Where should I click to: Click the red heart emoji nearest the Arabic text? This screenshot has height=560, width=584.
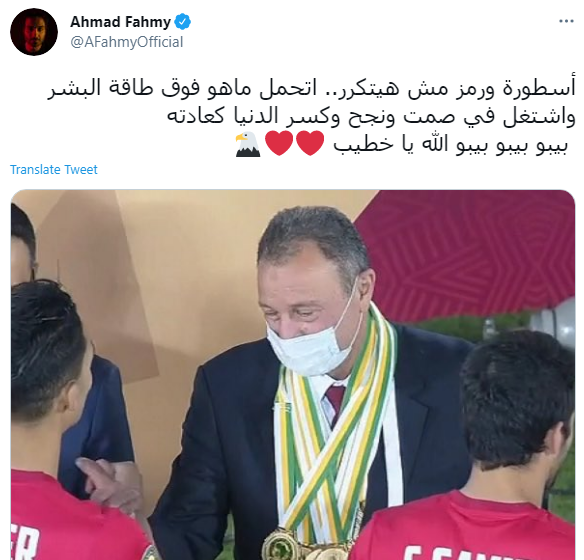[310, 144]
